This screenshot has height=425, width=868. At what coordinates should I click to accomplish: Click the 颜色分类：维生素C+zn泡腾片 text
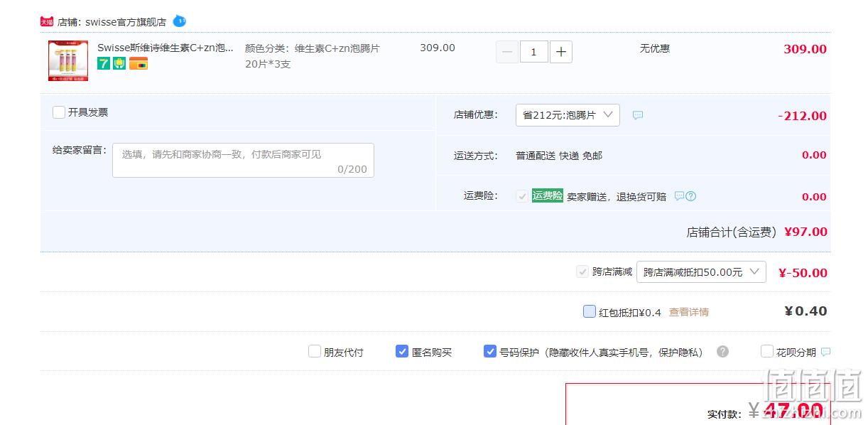pyautogui.click(x=313, y=48)
